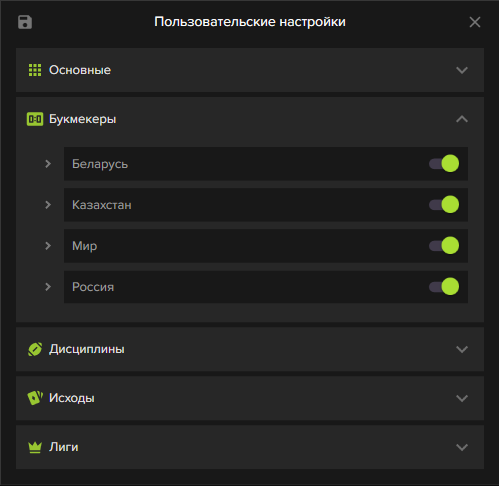This screenshot has width=499, height=486.
Task: Open the Основные section chevron
Action: click(462, 70)
